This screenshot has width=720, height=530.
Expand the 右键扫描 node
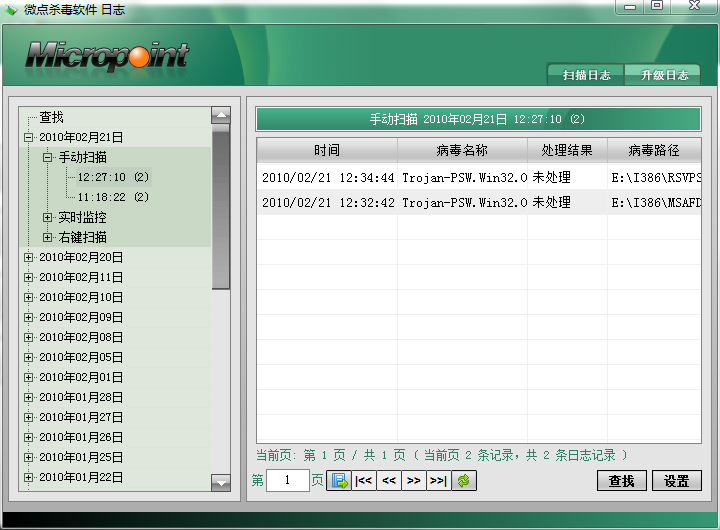point(47,237)
